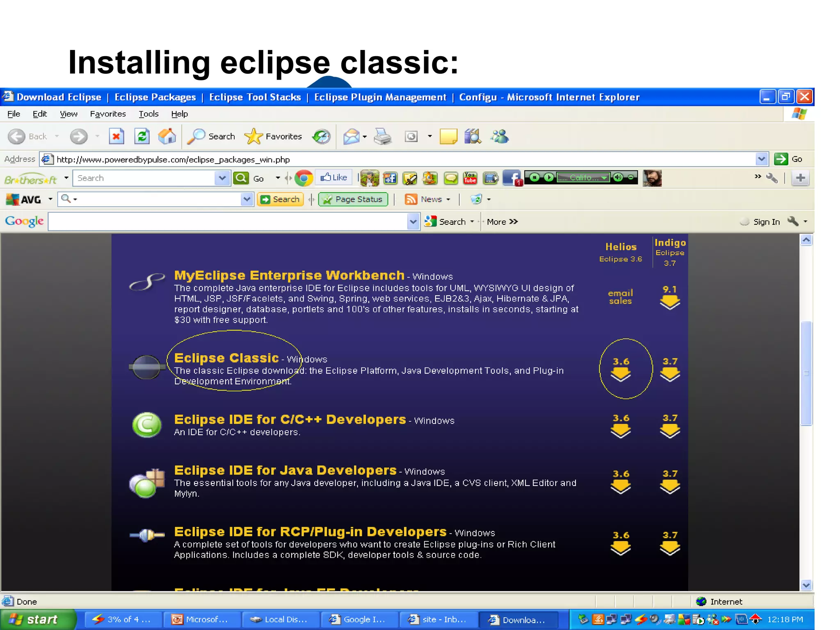840x630 pixels.
Task: Open the Favorites star toolbar button
Action: (x=273, y=136)
